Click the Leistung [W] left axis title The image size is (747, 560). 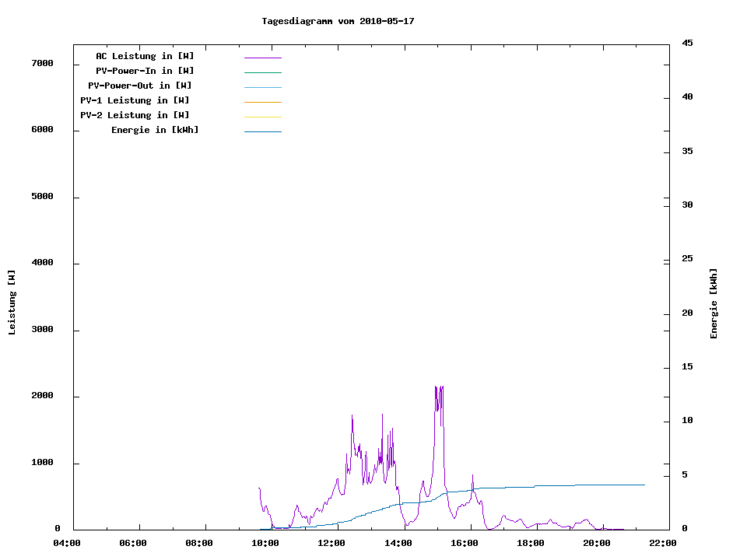[x=12, y=302]
